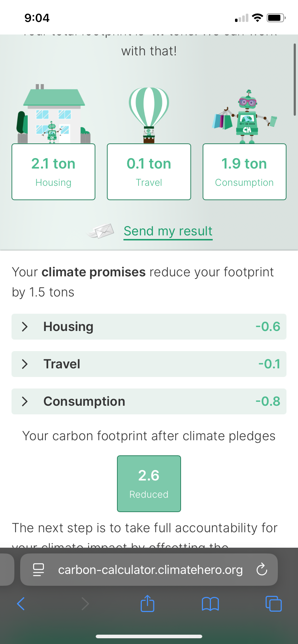Open the Safari share sheet icon

pos(147,603)
